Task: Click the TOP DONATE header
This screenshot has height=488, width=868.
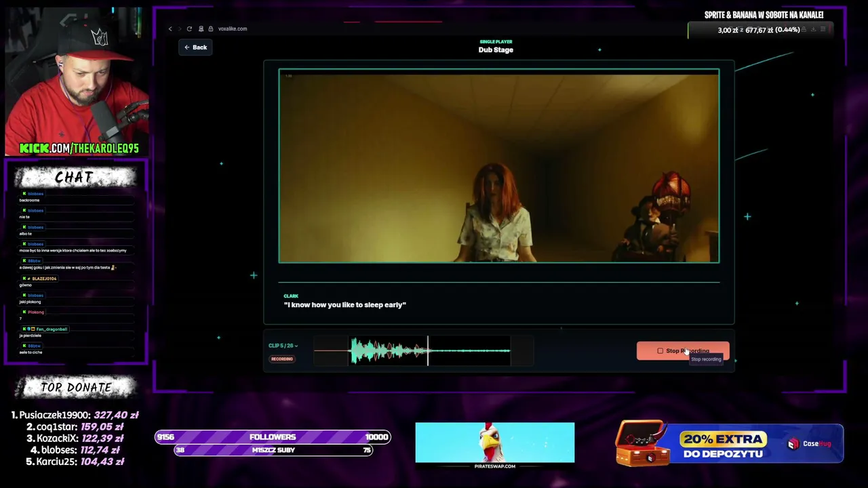Action: [x=76, y=388]
